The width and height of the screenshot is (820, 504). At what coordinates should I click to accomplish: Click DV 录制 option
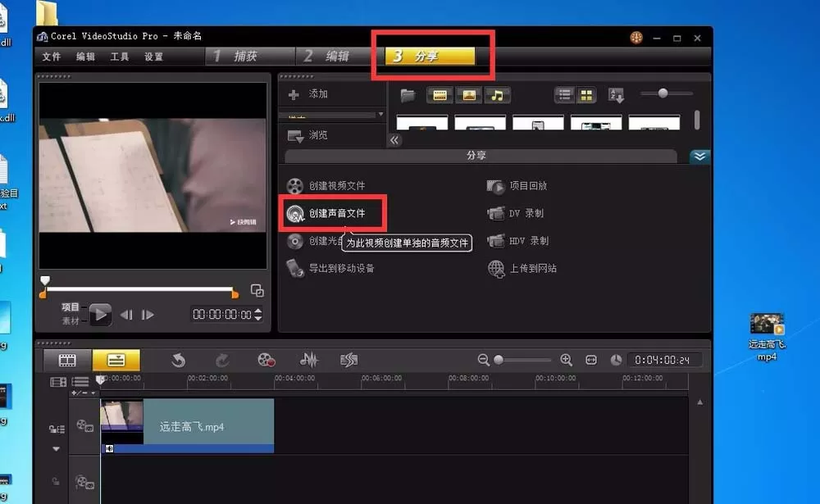point(516,213)
